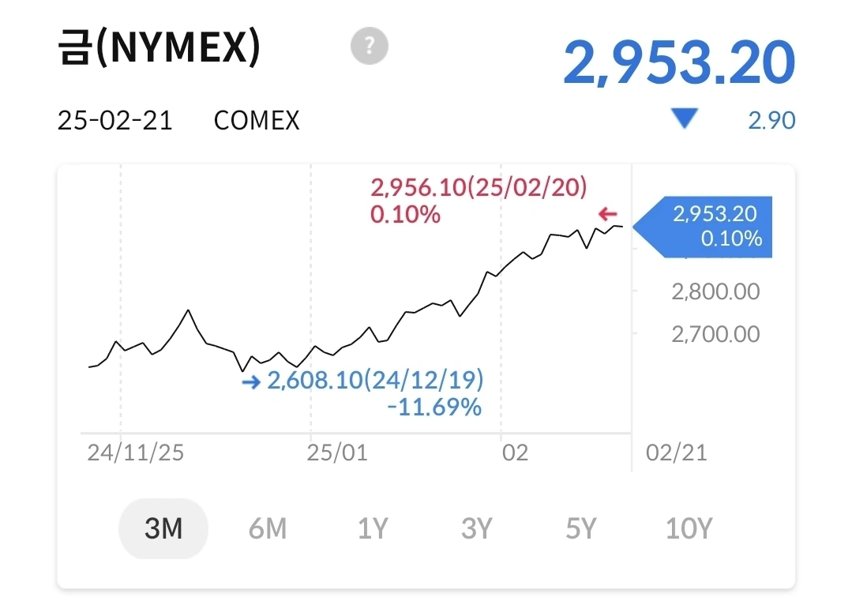This screenshot has width=852, height=616.
Task: Open the 10Y chart range
Action: click(689, 528)
